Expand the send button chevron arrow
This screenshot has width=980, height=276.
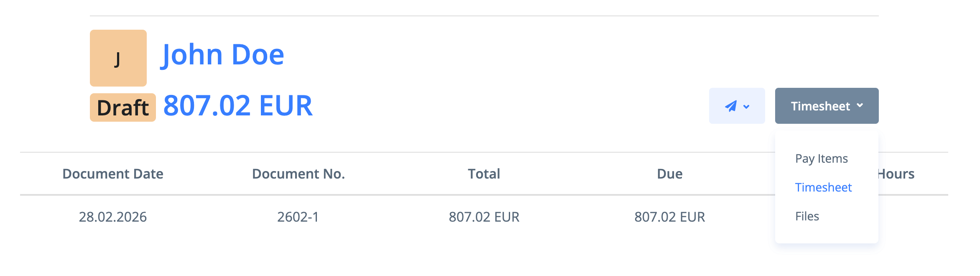(746, 107)
